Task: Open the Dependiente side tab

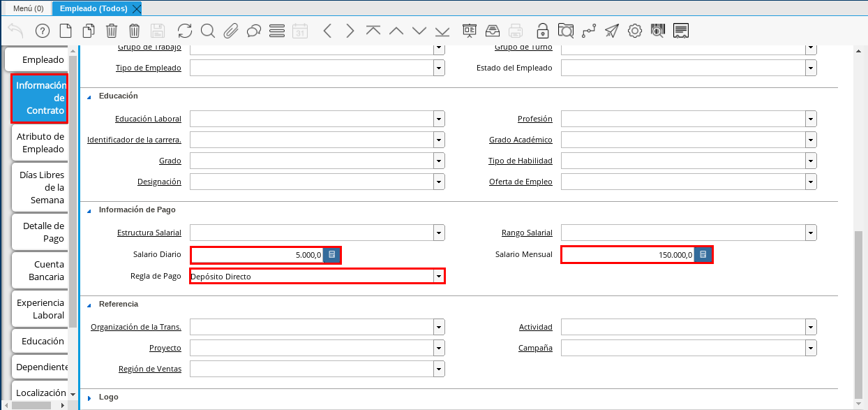Action: pos(40,367)
